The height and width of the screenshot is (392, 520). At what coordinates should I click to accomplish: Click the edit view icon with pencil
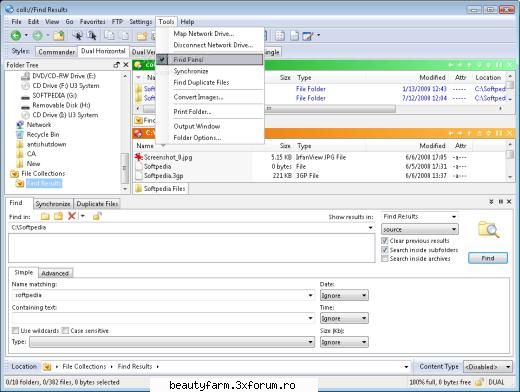click(x=308, y=36)
